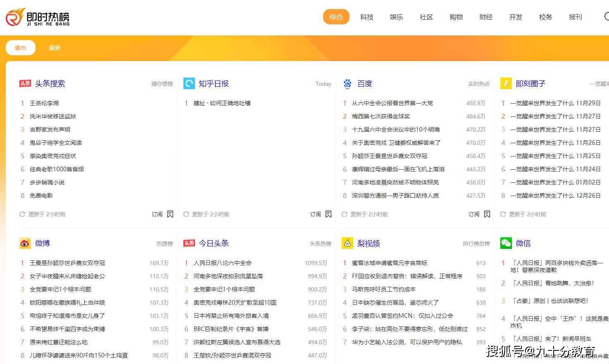The height and width of the screenshot is (364, 609).
Task: Open headline 王岳伦李湘
Action: pos(44,103)
